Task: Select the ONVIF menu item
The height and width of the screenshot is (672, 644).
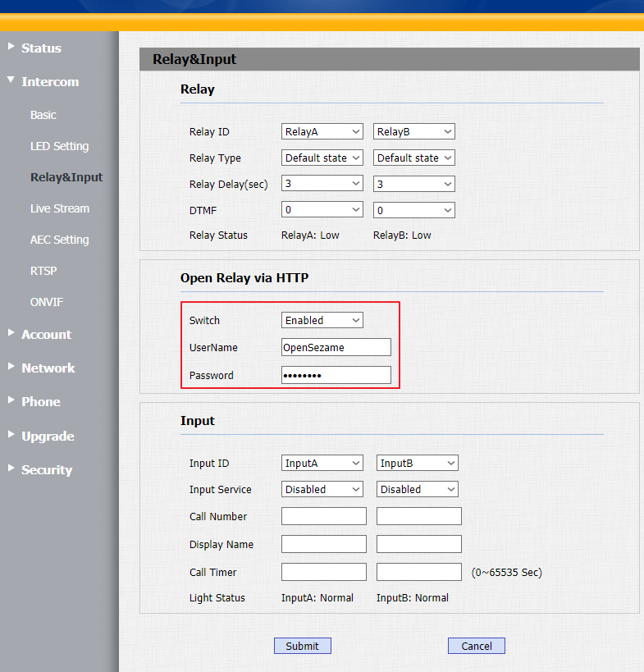Action: coord(46,302)
